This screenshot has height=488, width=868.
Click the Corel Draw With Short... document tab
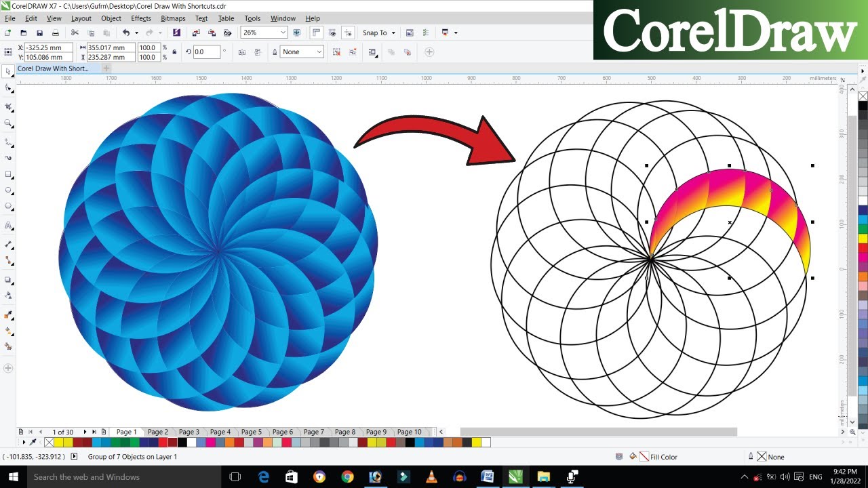point(53,68)
